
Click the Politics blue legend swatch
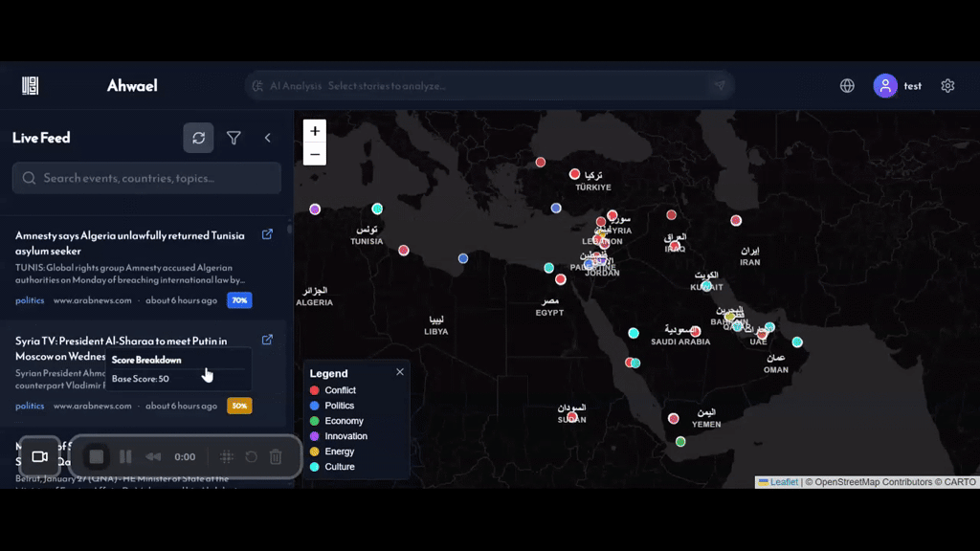(x=314, y=406)
